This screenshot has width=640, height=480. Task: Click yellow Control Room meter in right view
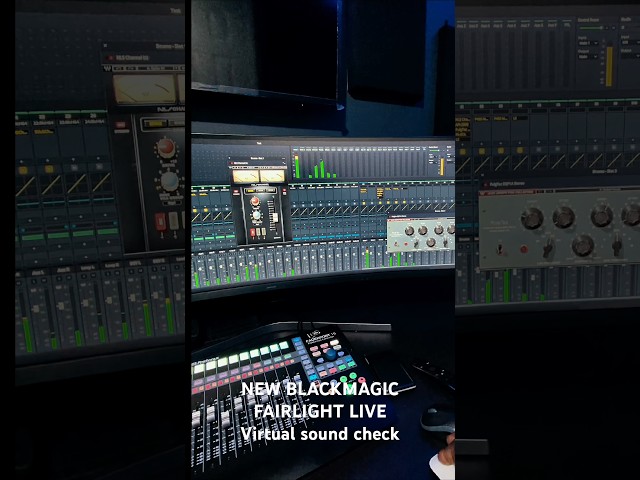(609, 66)
